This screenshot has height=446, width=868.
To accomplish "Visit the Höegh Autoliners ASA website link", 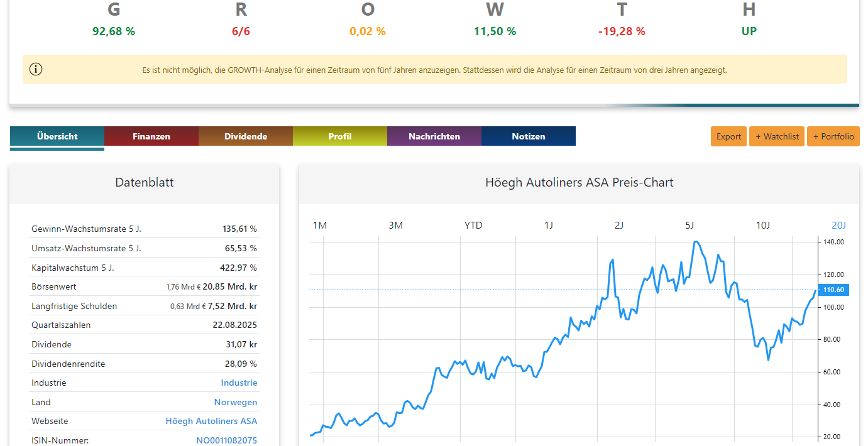I will point(211,421).
